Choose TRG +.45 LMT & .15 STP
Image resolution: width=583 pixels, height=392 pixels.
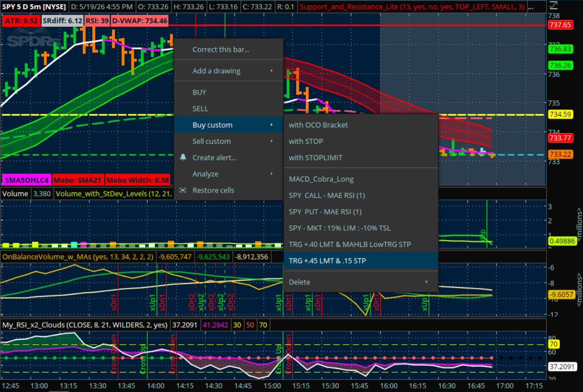pyautogui.click(x=361, y=260)
